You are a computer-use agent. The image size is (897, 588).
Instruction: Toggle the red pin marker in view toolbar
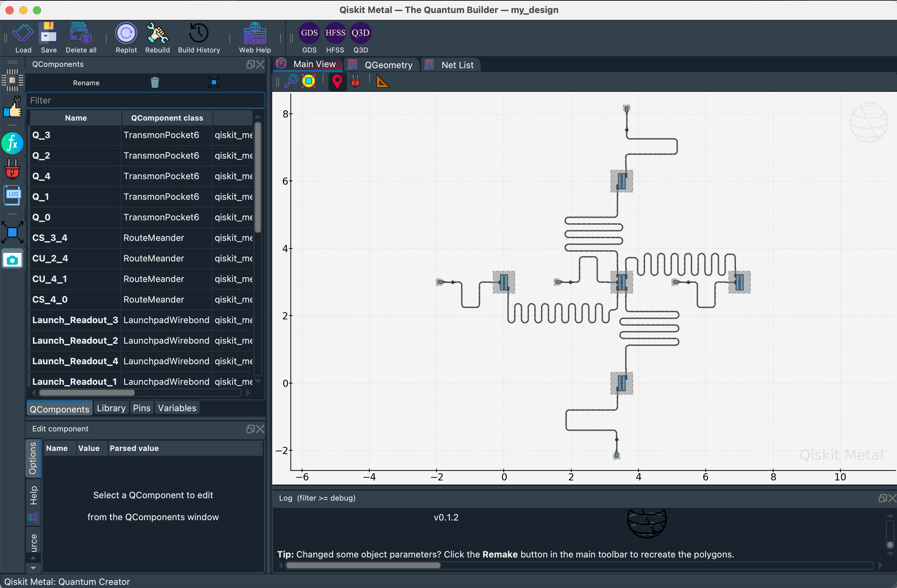(x=337, y=81)
